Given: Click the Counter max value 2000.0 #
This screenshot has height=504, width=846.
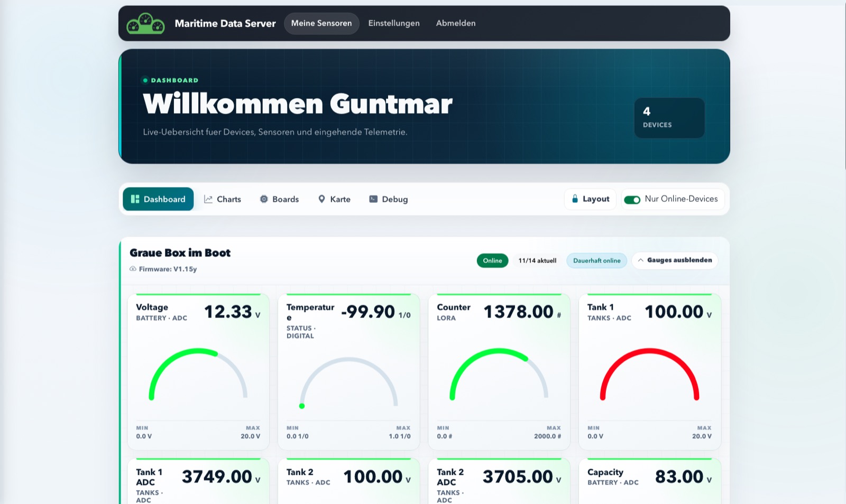Looking at the screenshot, I should [x=547, y=436].
